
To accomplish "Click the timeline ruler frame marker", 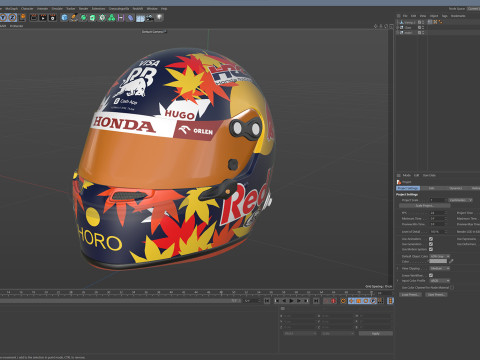I will coord(371,293).
